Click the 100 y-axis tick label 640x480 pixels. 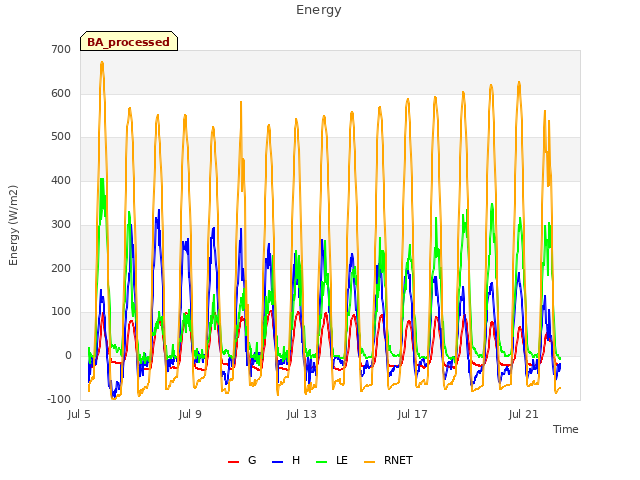61,312
